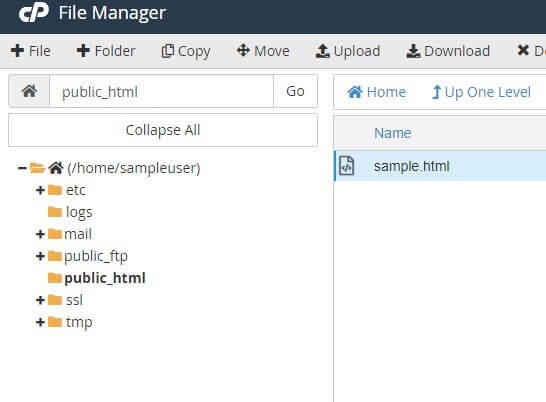
Task: Expand the etc folder
Action: pos(40,190)
